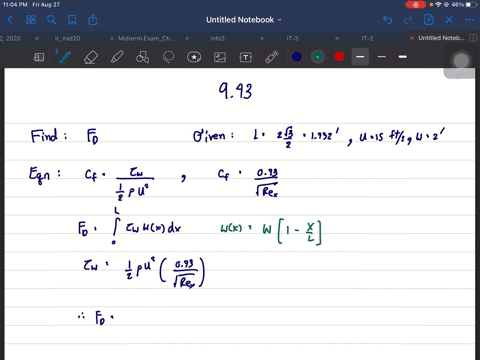Tap the battery 46% indicator
This screenshot has width=480, height=360.
pyautogui.click(x=464, y=5)
